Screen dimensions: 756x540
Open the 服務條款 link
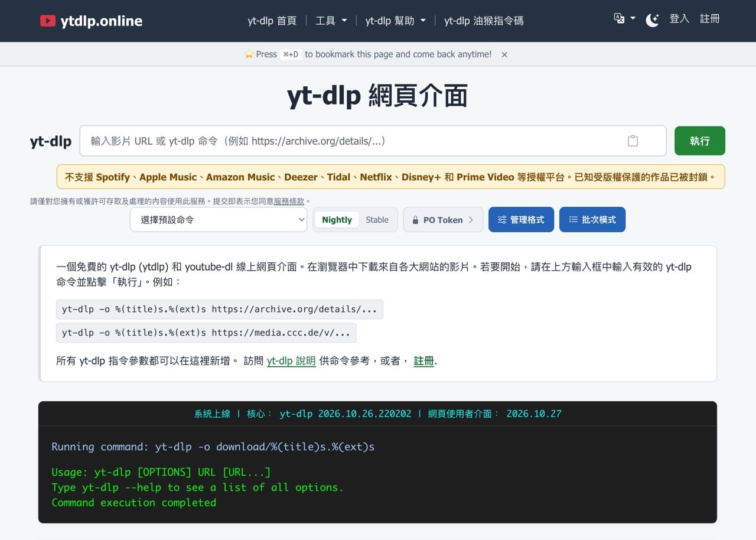289,201
